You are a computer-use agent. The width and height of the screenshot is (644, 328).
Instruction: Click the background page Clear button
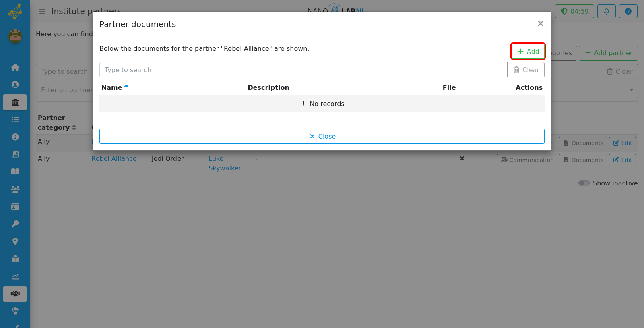tap(619, 71)
